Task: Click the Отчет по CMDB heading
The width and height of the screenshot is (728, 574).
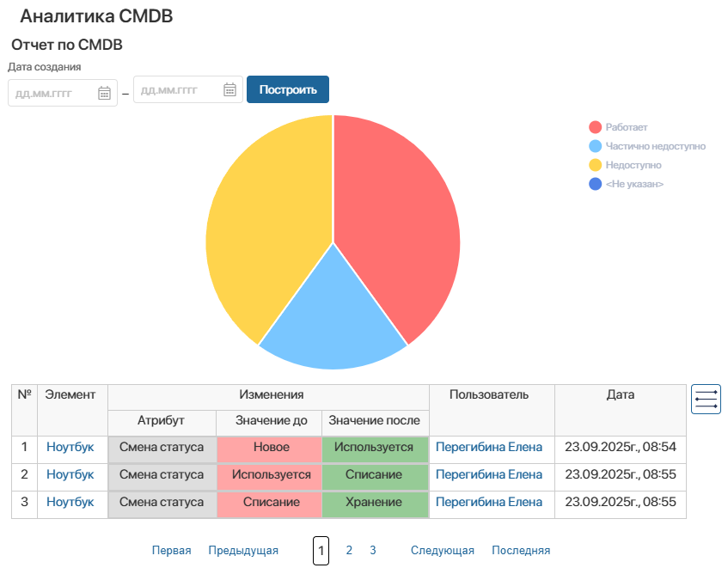Action: (67, 45)
